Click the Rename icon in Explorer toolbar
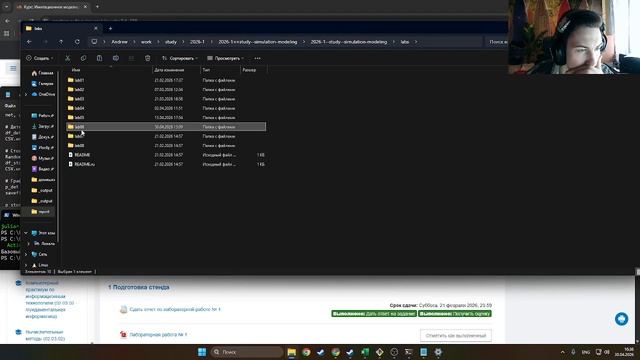 pyautogui.click(x=116, y=58)
